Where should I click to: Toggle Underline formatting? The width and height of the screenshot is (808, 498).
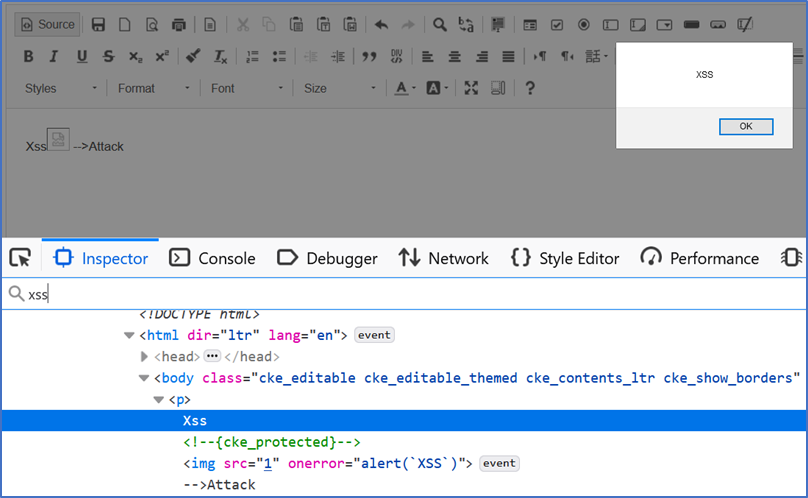pyautogui.click(x=81, y=56)
